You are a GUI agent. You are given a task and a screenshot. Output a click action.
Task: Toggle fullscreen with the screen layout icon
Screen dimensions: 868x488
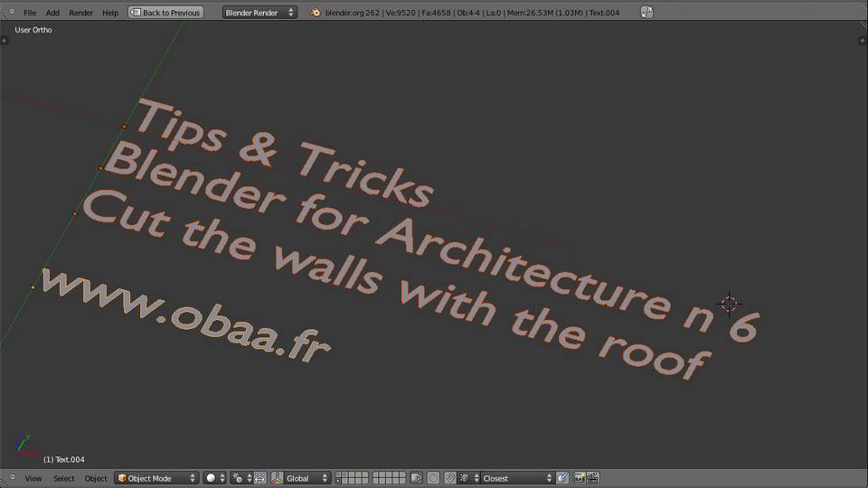647,13
